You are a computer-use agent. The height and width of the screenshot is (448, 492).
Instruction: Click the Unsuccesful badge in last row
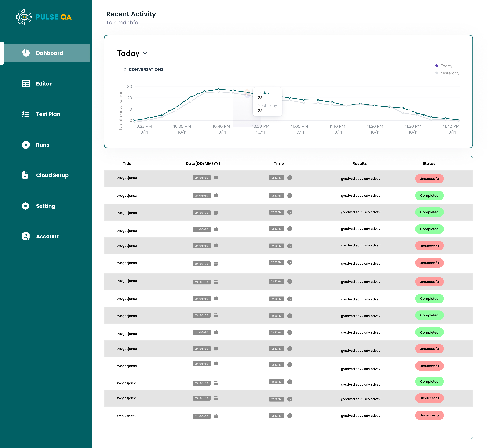click(430, 415)
